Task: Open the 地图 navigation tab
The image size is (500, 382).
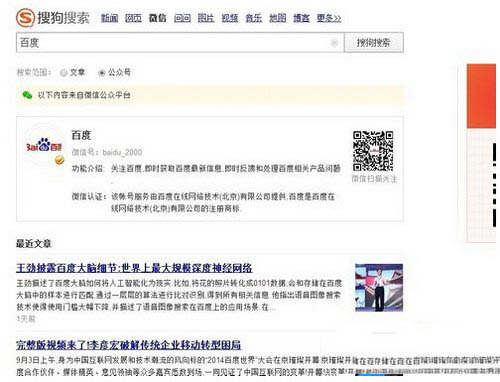Action: [278, 18]
